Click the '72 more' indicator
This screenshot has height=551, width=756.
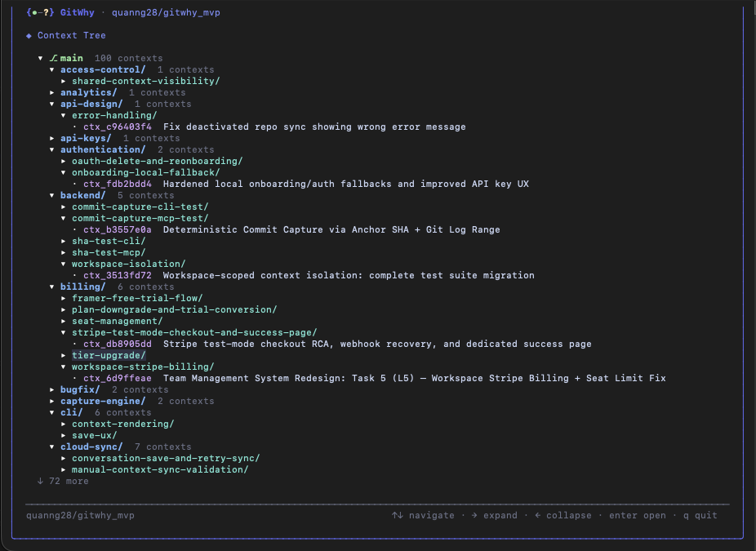pos(63,482)
